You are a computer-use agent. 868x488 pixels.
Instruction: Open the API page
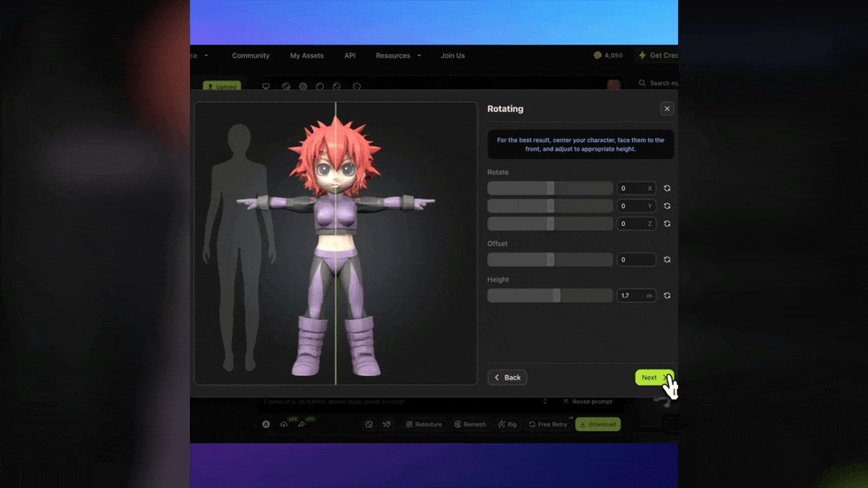[350, 55]
